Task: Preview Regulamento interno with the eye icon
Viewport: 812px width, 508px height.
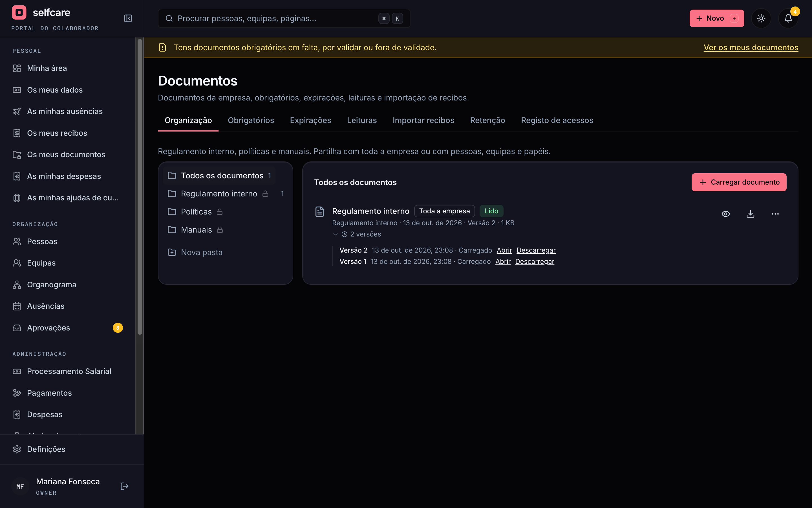Action: pyautogui.click(x=725, y=214)
